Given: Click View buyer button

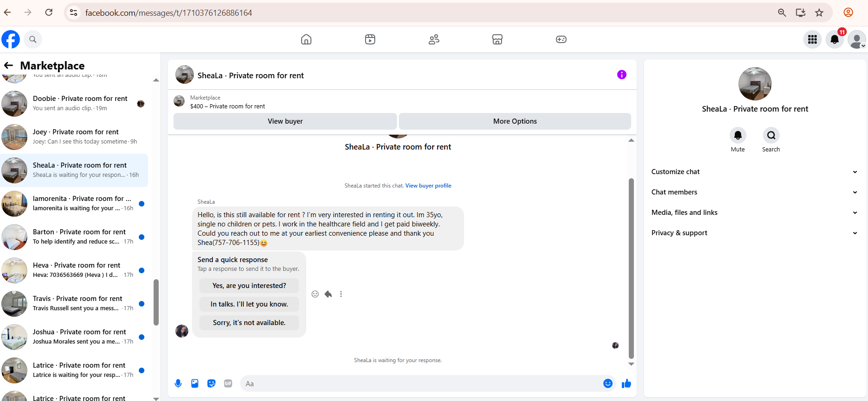Looking at the screenshot, I should tap(285, 121).
